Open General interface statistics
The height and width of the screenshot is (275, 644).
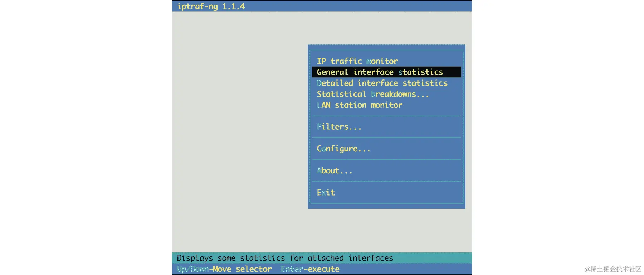click(x=386, y=72)
